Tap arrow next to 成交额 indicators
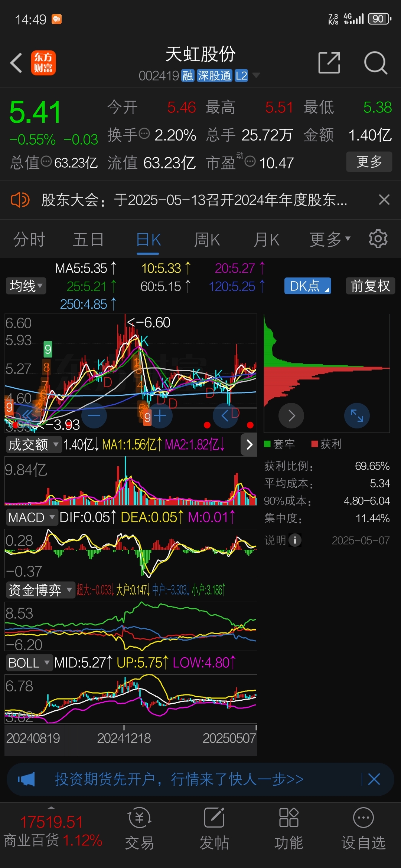 [x=249, y=444]
